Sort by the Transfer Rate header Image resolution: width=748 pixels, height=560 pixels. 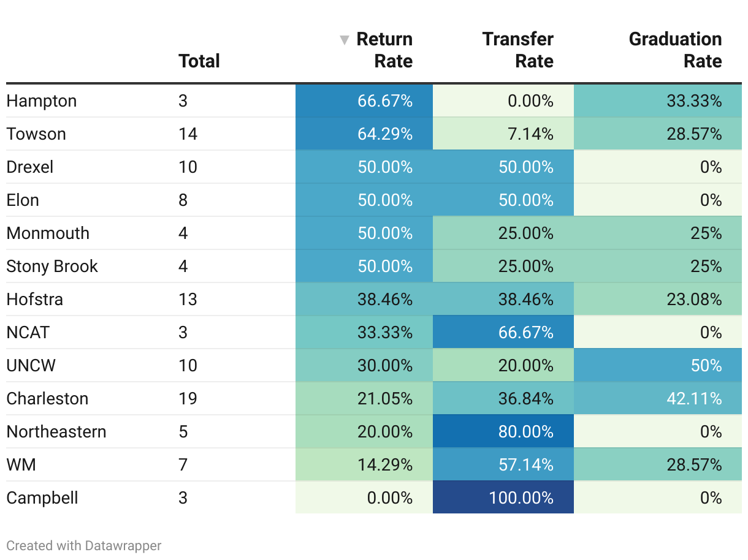[517, 50]
